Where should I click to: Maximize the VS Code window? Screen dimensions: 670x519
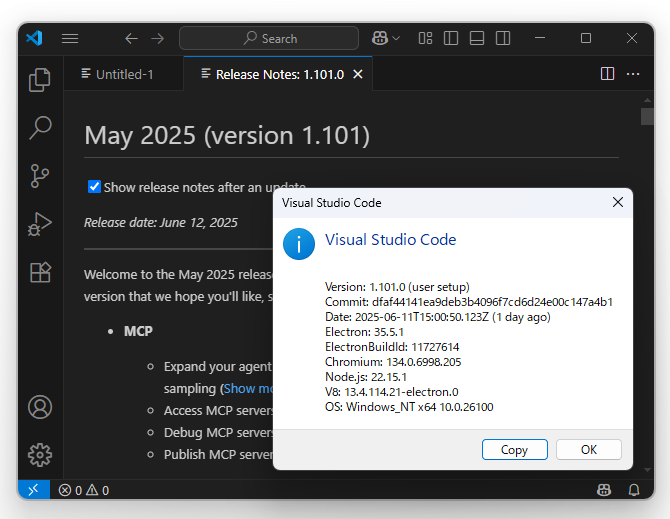(586, 38)
